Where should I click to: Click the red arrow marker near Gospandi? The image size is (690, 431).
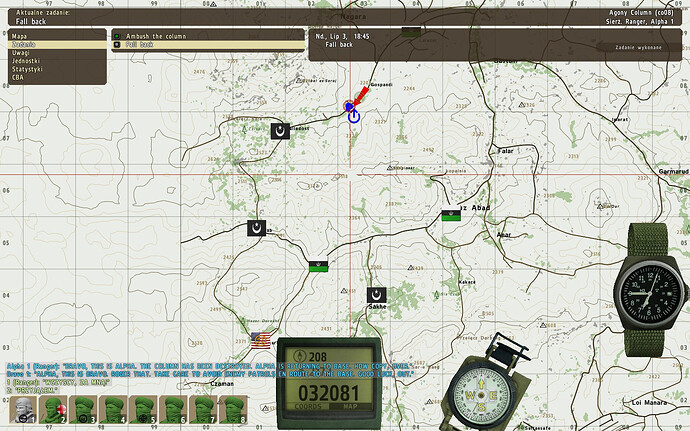(366, 95)
